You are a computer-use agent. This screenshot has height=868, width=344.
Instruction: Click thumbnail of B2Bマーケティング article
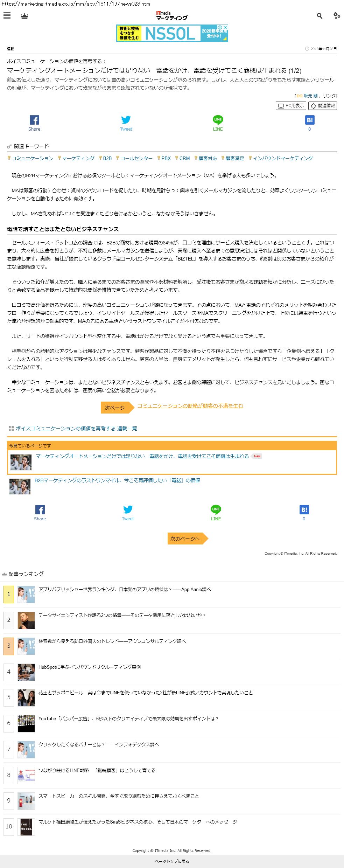point(20,486)
